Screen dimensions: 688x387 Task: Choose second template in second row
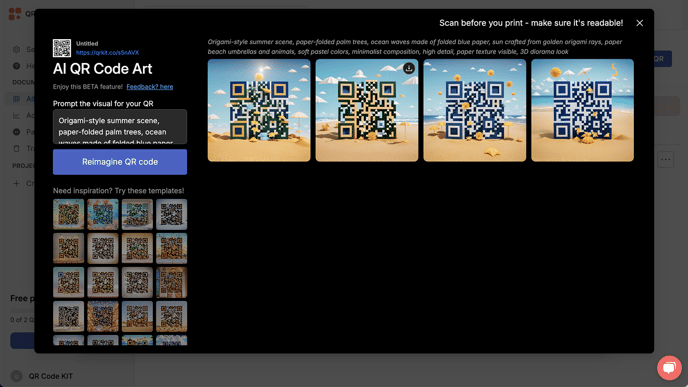pyautogui.click(x=103, y=248)
